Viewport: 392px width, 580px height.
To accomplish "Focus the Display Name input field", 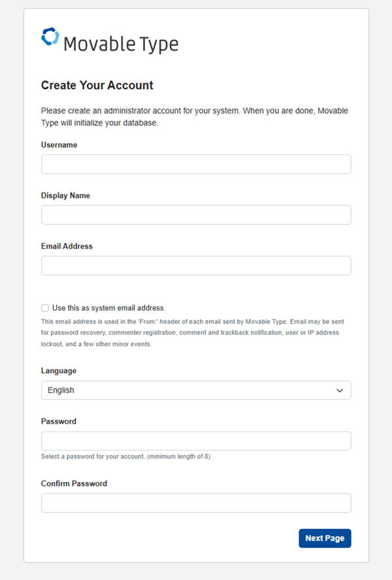I will [196, 215].
